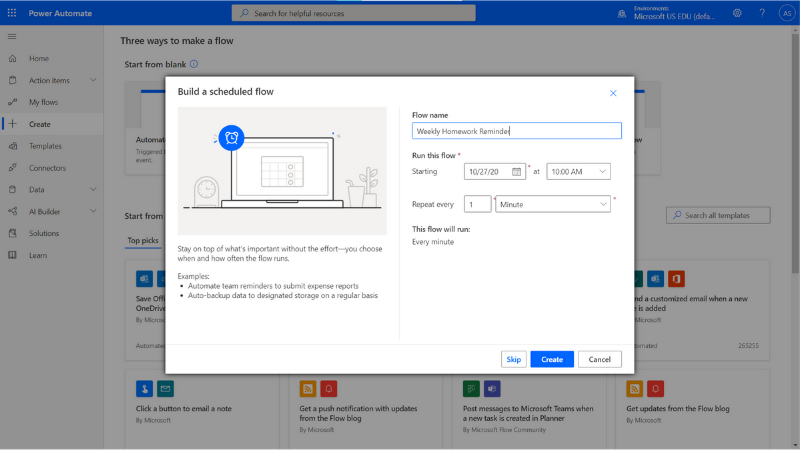Click the Flow name text field
Viewport: 800px width, 450px height.
click(x=516, y=131)
